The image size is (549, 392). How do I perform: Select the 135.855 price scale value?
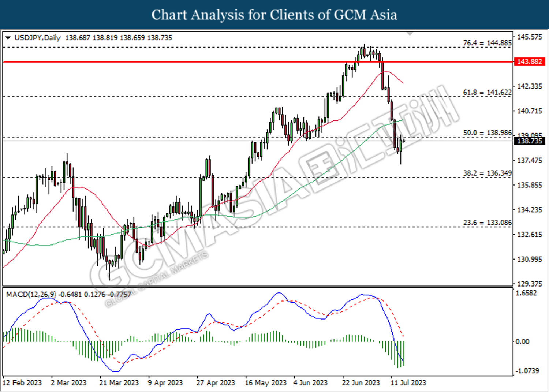[x=530, y=185]
